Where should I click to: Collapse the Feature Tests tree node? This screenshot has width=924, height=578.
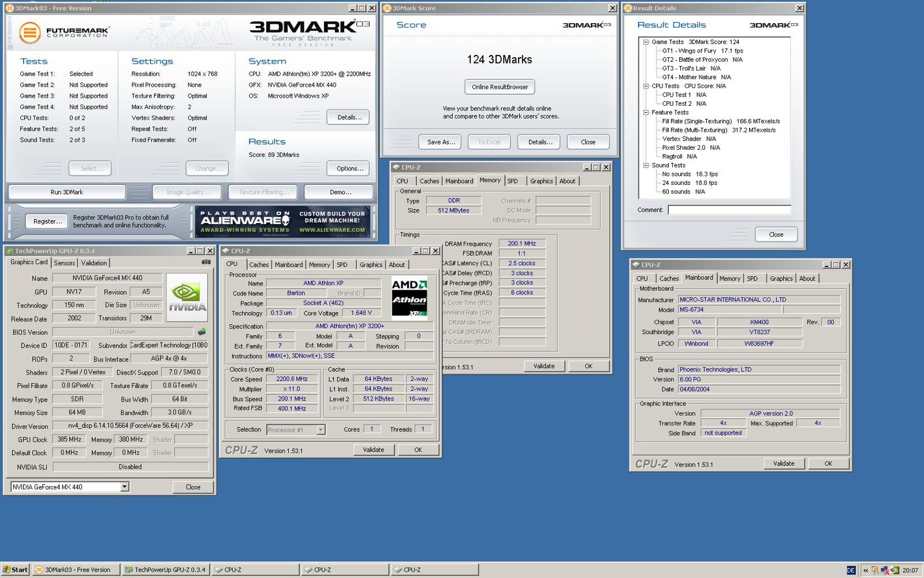[x=646, y=112]
